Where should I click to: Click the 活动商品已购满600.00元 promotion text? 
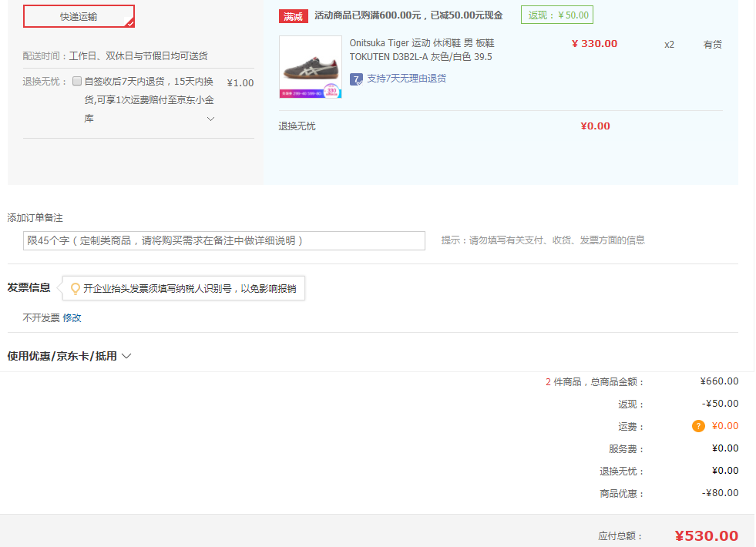pos(408,15)
